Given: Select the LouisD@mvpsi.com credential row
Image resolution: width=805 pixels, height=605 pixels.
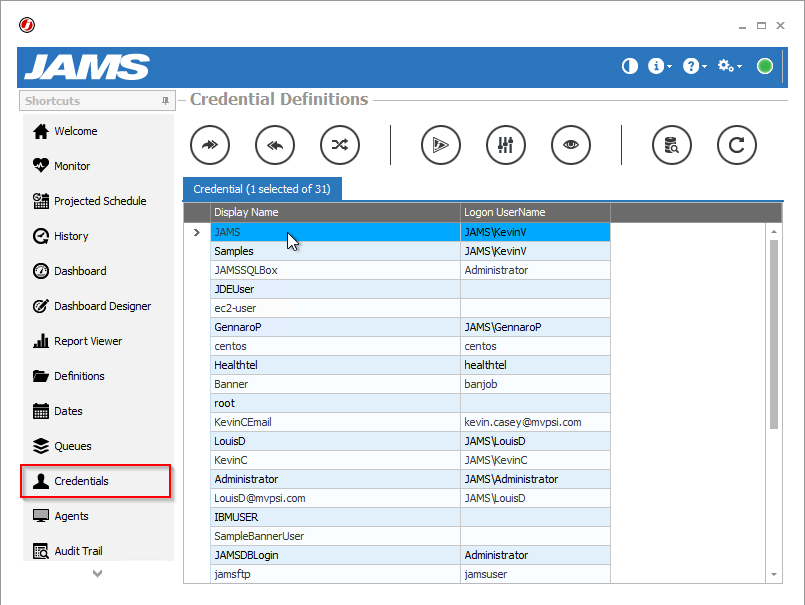Looking at the screenshot, I should click(x=410, y=498).
